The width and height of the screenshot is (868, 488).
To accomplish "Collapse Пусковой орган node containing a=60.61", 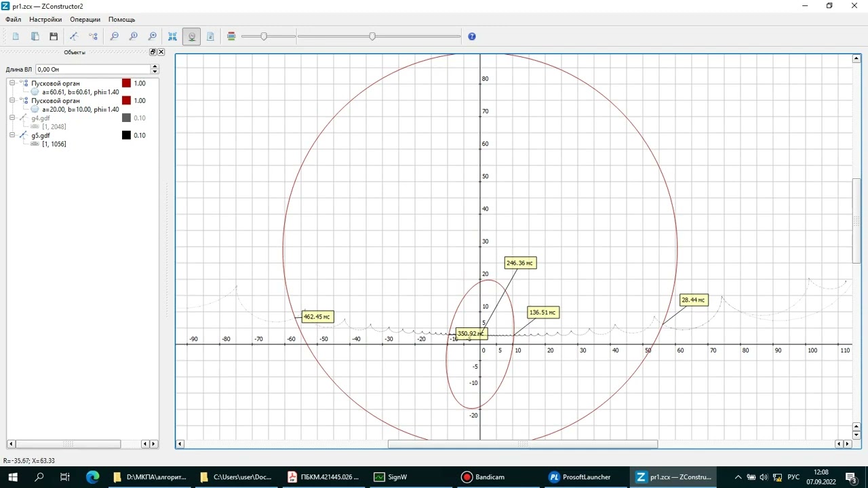I will (12, 83).
